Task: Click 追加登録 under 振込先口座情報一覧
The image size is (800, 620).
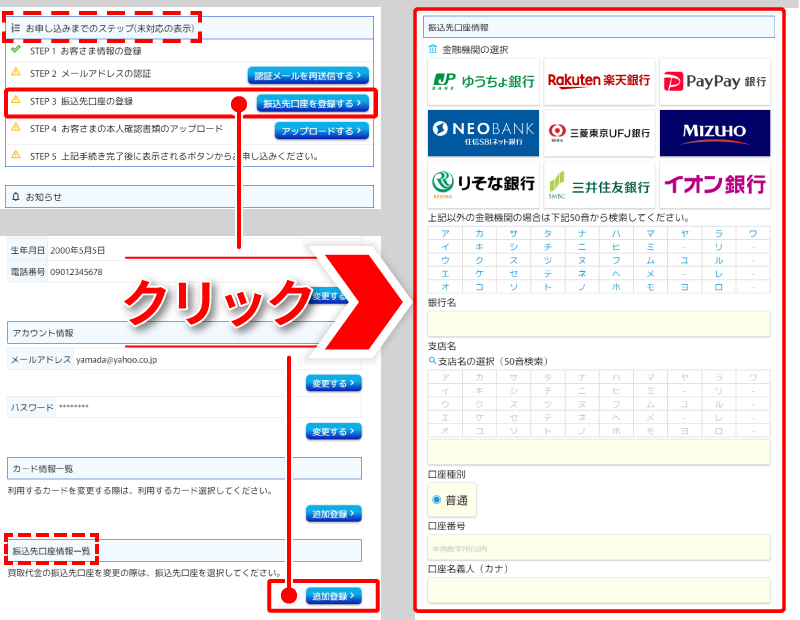Action: [x=333, y=596]
